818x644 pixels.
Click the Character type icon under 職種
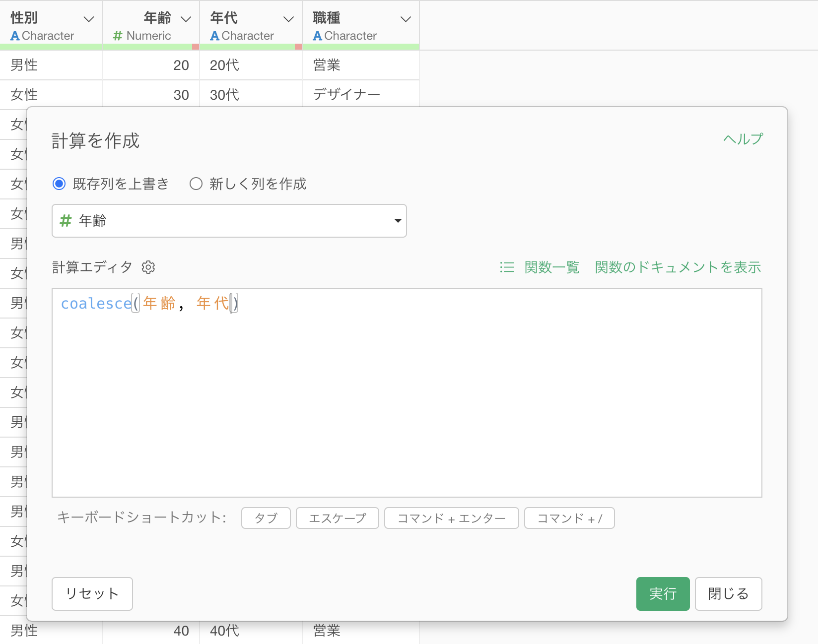(x=317, y=36)
